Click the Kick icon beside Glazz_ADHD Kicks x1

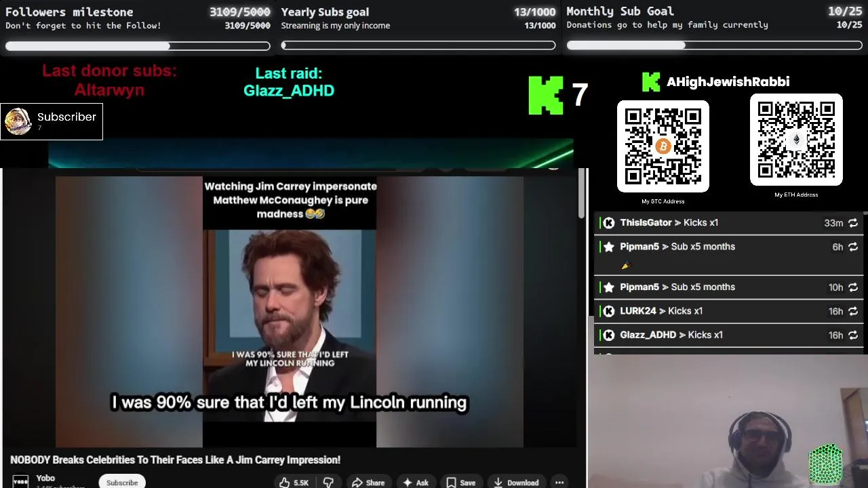pos(609,335)
